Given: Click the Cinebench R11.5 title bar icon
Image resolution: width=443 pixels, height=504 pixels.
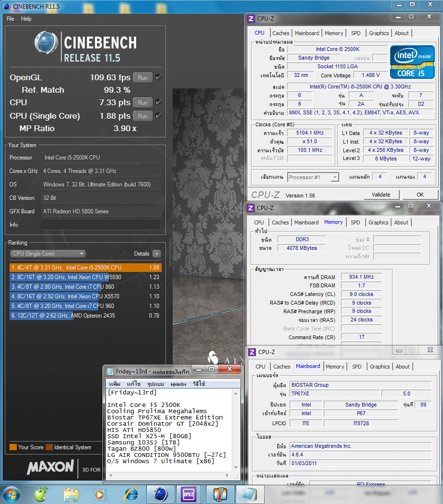Looking at the screenshot, I should tap(6, 6).
